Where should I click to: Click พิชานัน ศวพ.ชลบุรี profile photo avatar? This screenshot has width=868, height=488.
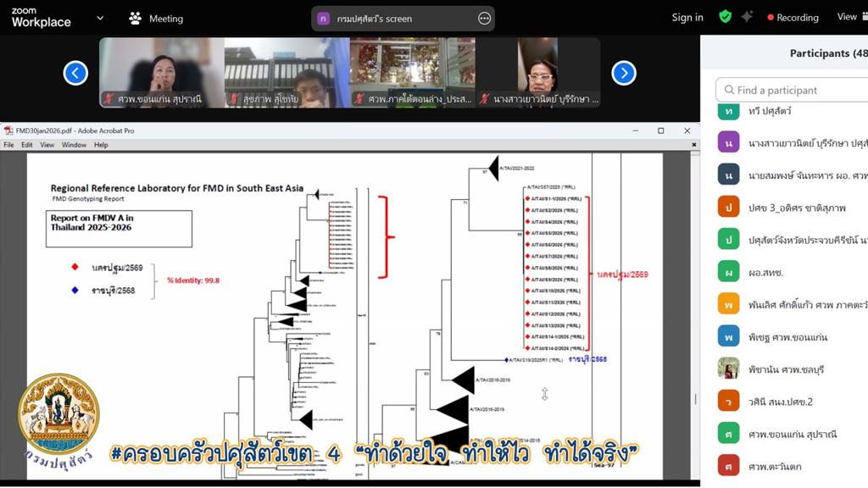(728, 369)
